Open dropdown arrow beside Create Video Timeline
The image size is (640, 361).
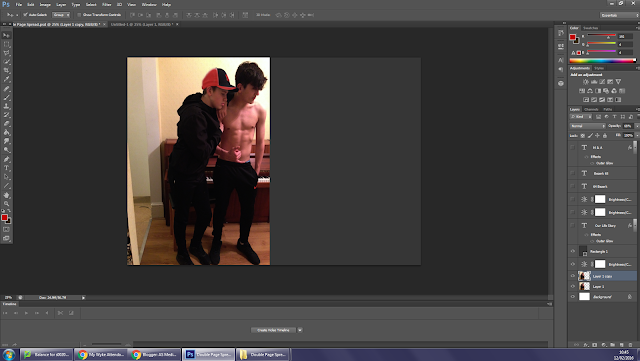click(x=300, y=330)
